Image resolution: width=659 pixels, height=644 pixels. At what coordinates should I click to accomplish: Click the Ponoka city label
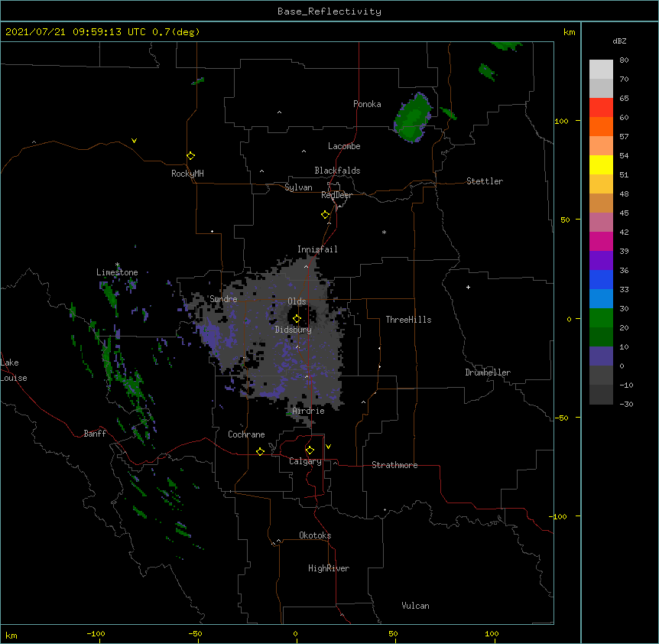(367, 104)
